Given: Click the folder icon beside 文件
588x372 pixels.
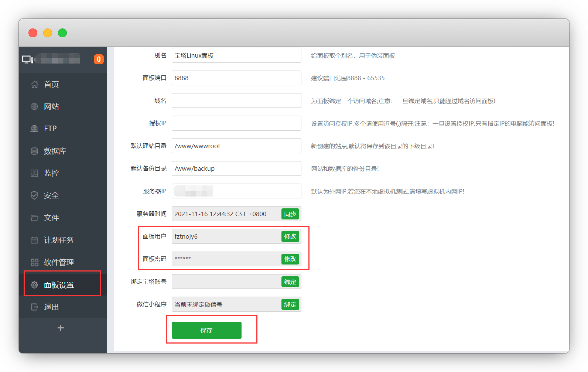Looking at the screenshot, I should tap(34, 218).
